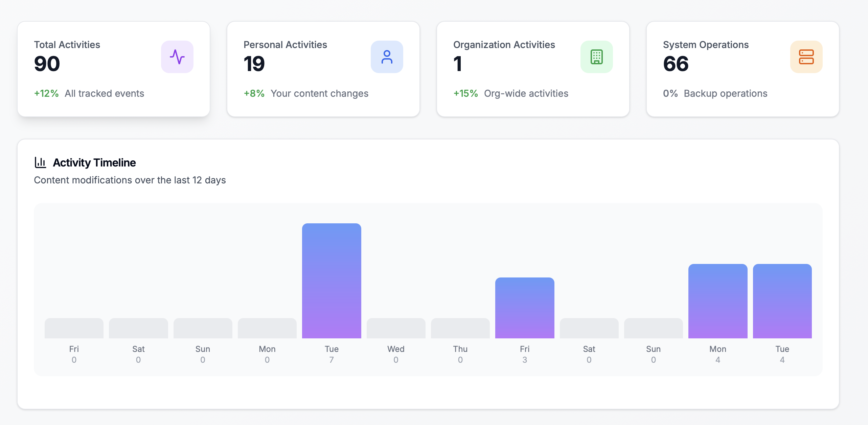
Task: Click the server icon on System Operations card
Action: pyautogui.click(x=806, y=57)
